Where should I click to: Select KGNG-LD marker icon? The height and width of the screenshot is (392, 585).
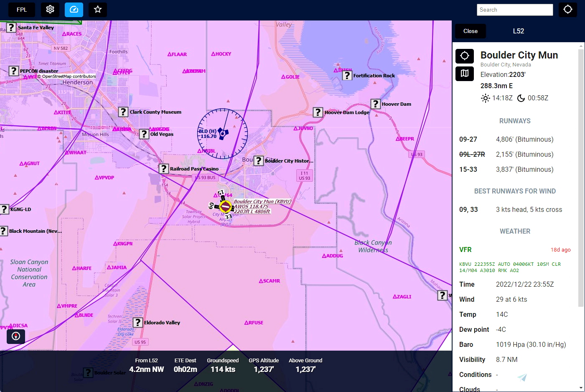(x=4, y=209)
